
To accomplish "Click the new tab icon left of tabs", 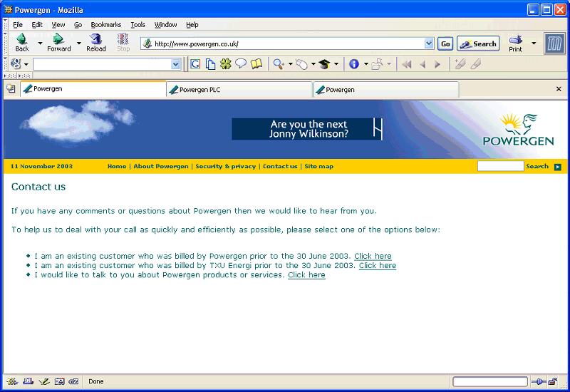I will 11,88.
